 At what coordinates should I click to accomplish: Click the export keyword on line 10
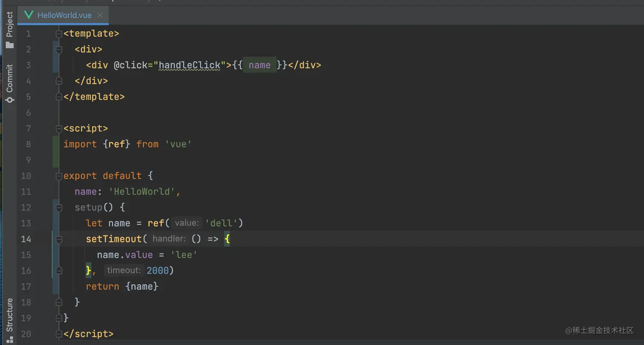pyautogui.click(x=80, y=176)
